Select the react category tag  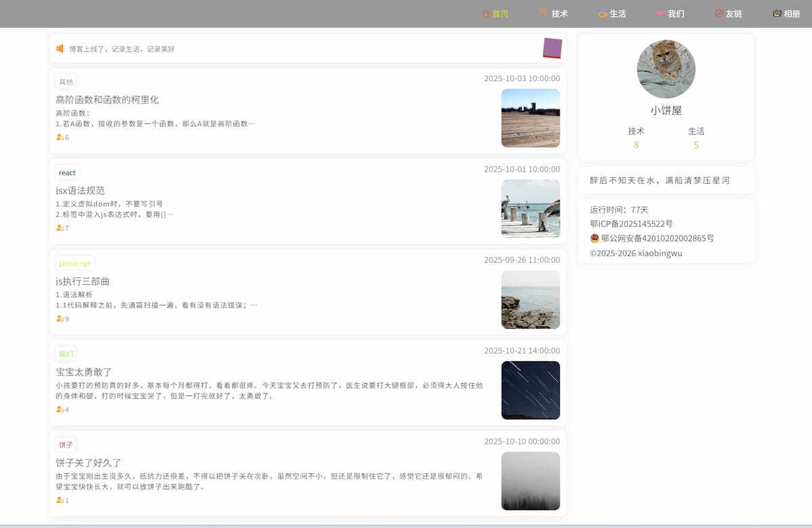pos(67,172)
